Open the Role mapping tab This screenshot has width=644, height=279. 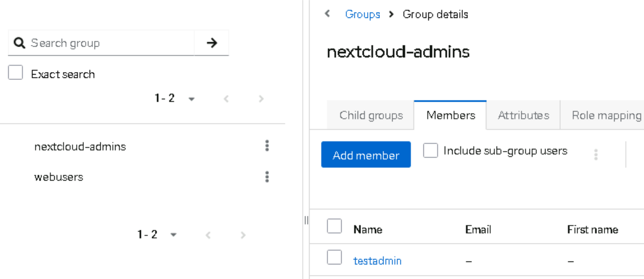tap(606, 115)
